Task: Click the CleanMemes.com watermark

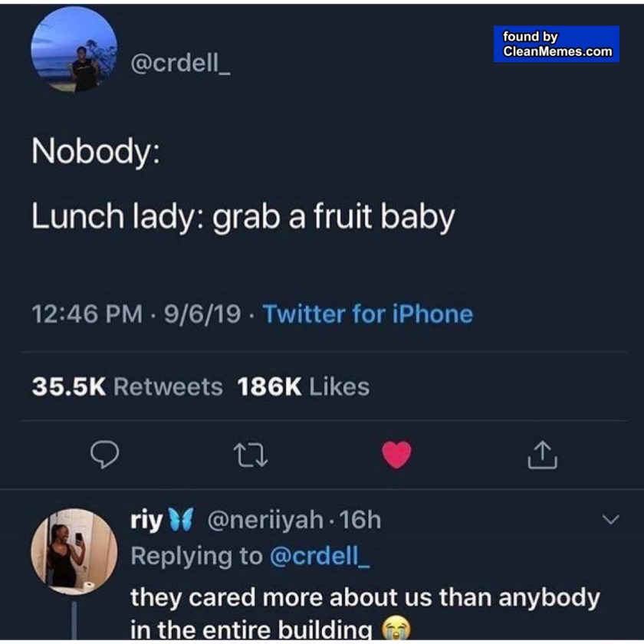Action: tap(557, 44)
